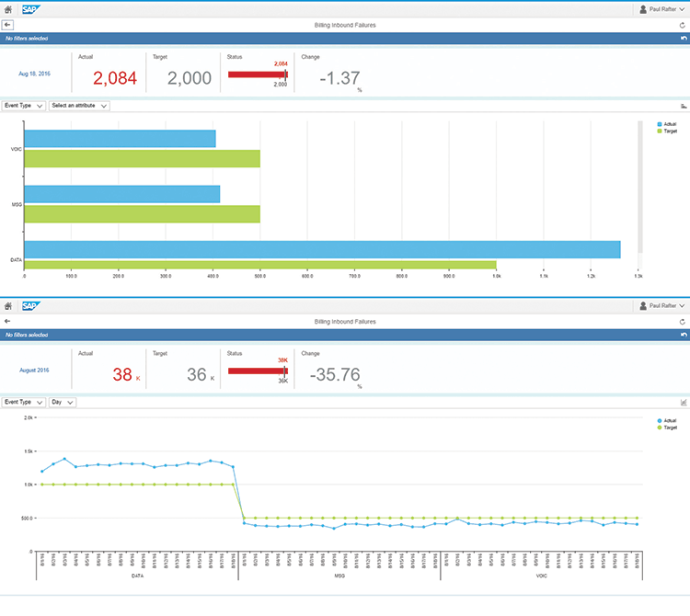
Task: Click the blue DATA actual bar in the chart
Action: (x=322, y=249)
